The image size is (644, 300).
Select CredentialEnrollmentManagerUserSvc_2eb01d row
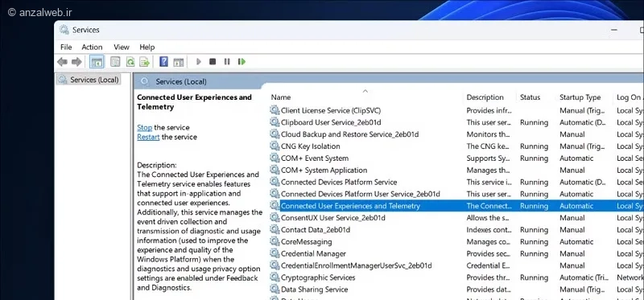click(x=456, y=265)
